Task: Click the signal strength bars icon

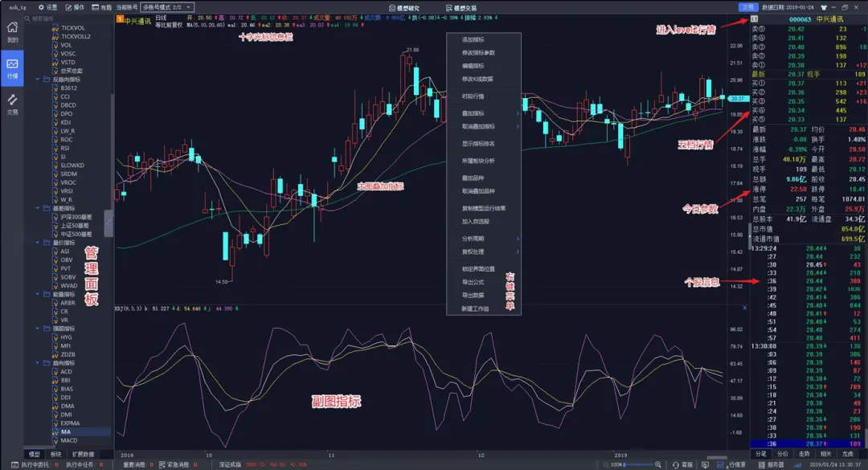Action: [798, 464]
